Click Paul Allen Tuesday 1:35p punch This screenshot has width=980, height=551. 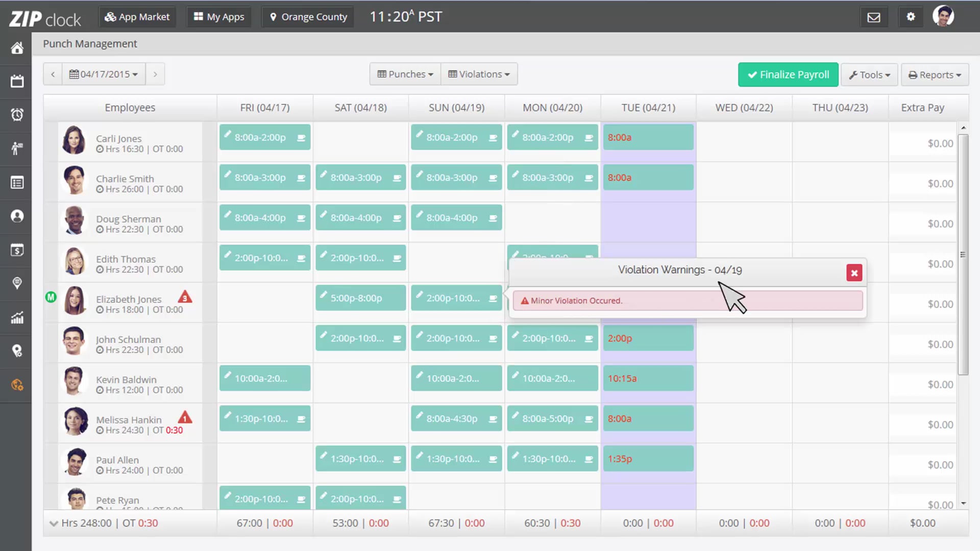point(648,459)
